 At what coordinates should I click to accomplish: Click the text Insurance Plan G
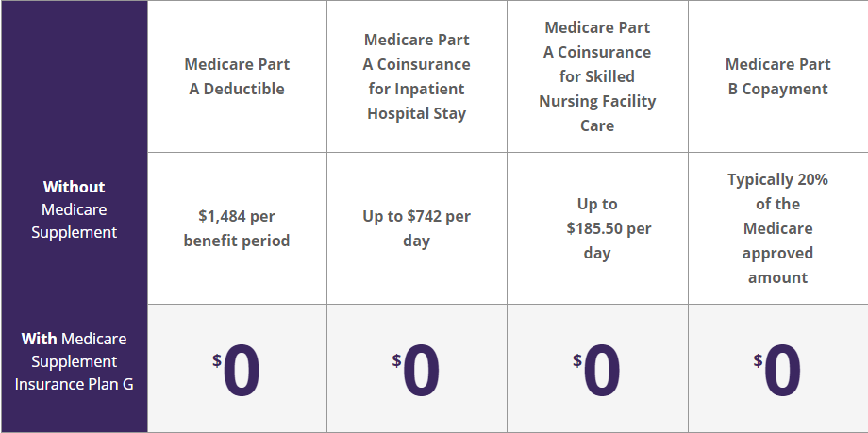click(x=74, y=384)
